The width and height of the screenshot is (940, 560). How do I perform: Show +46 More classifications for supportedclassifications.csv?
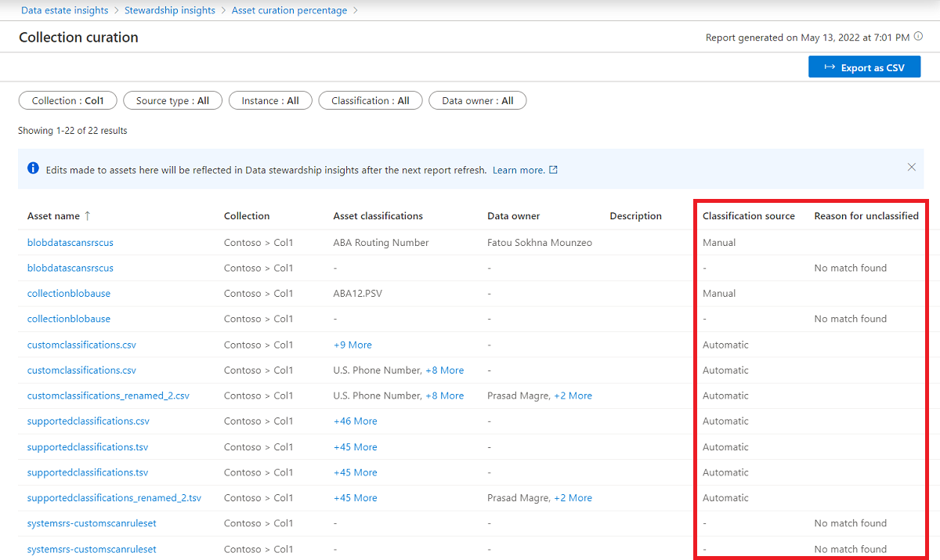pos(355,421)
